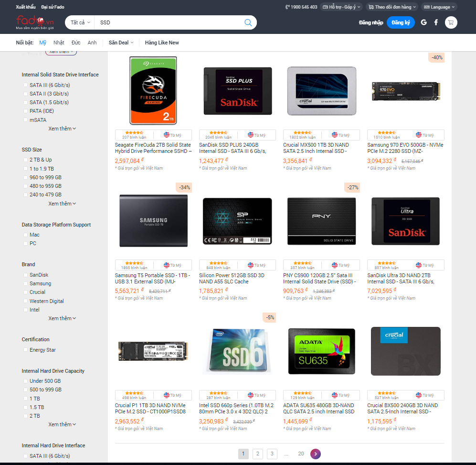The width and height of the screenshot is (476, 465).
Task: Select the Mỹ featured tab
Action: pyautogui.click(x=43, y=43)
